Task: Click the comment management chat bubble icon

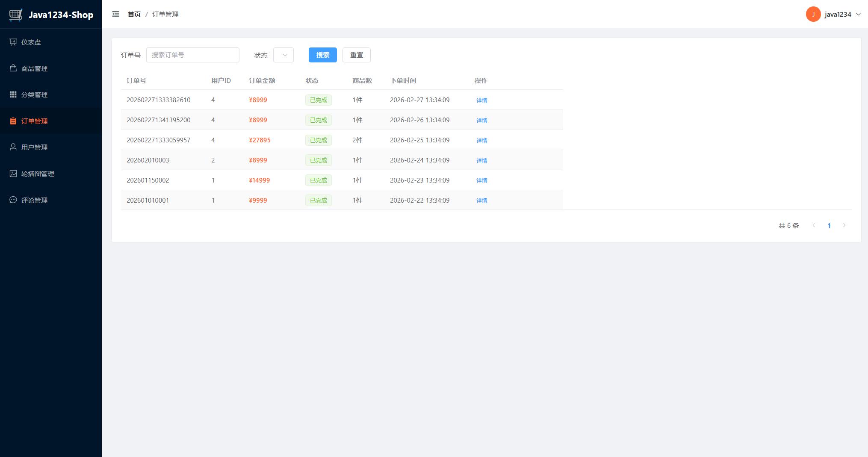Action: tap(13, 200)
